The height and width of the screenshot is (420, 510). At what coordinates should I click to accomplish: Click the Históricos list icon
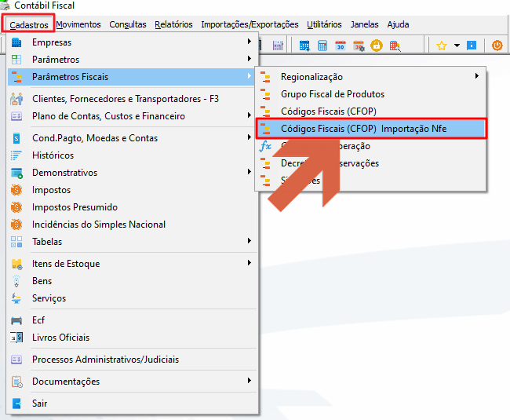tap(16, 155)
